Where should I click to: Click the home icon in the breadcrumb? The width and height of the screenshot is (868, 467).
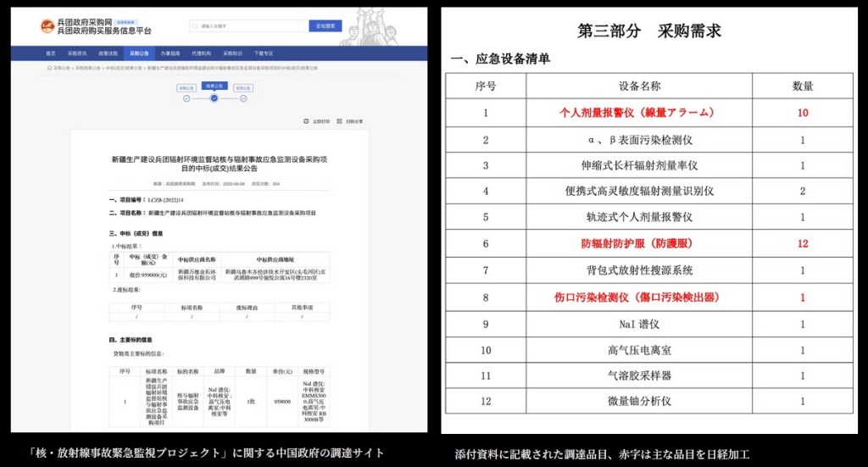(x=49, y=67)
